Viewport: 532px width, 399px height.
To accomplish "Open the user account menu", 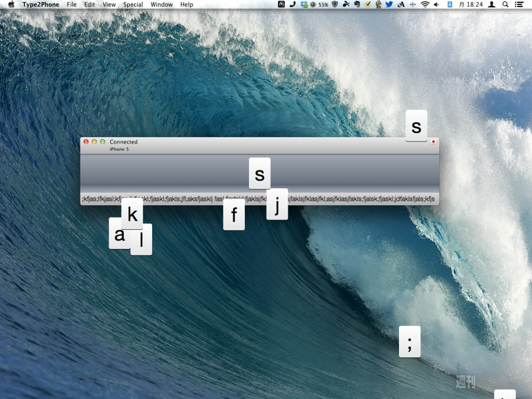I will [492, 4].
